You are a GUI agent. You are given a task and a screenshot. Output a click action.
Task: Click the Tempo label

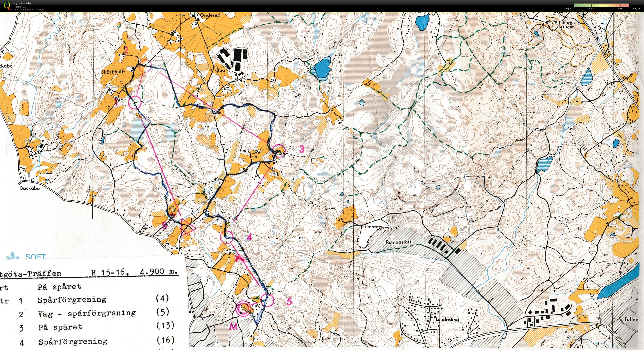point(567,8)
